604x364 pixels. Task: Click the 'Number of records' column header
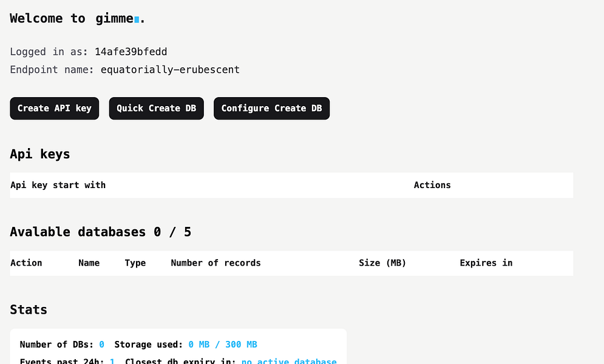pyautogui.click(x=215, y=263)
